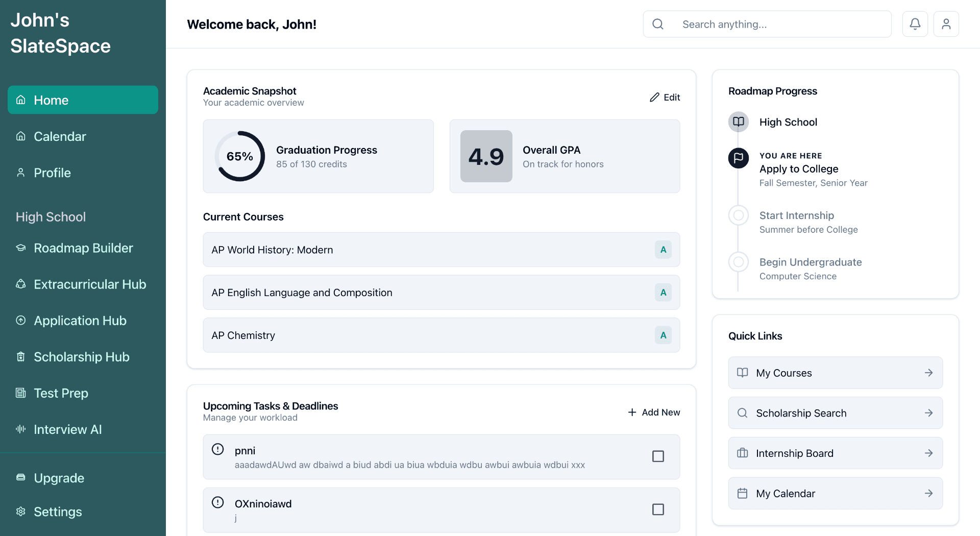This screenshot has height=536, width=980.
Task: Click the Graduation Progress ring
Action: 240,156
